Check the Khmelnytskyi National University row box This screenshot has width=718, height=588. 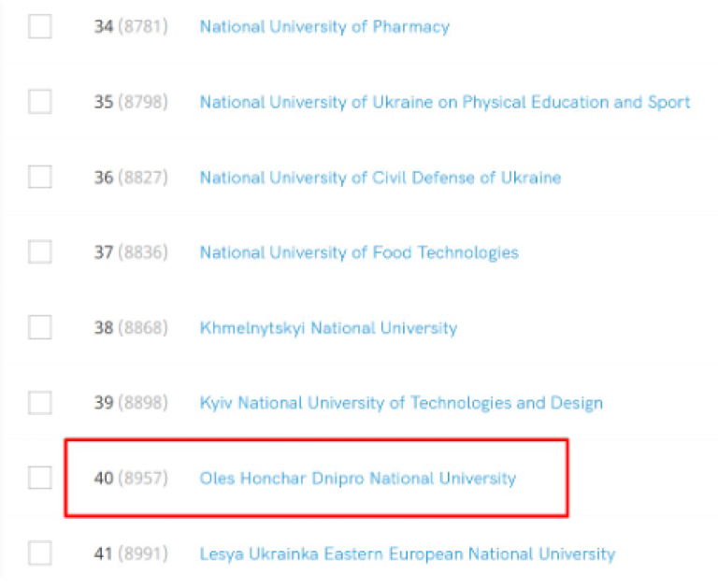(x=40, y=328)
